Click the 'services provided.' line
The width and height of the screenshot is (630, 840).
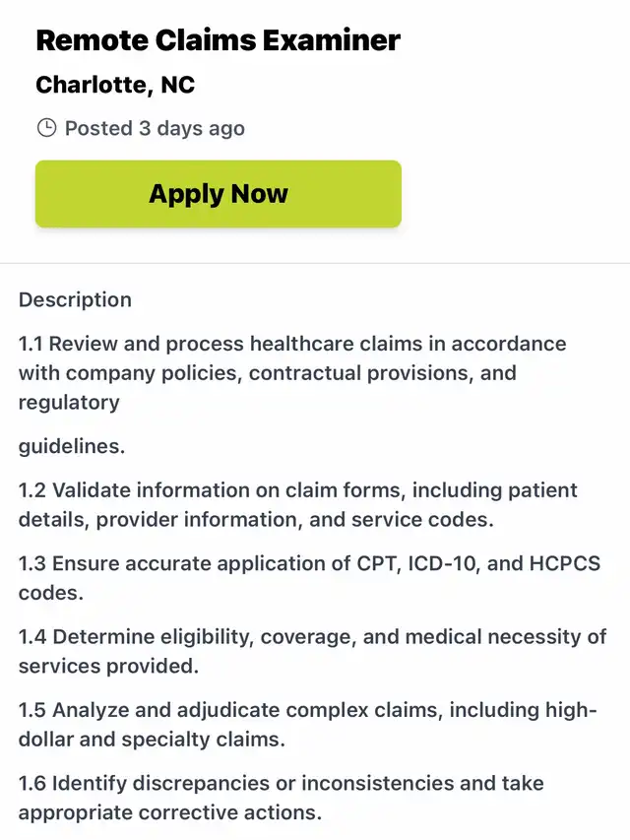[108, 666]
